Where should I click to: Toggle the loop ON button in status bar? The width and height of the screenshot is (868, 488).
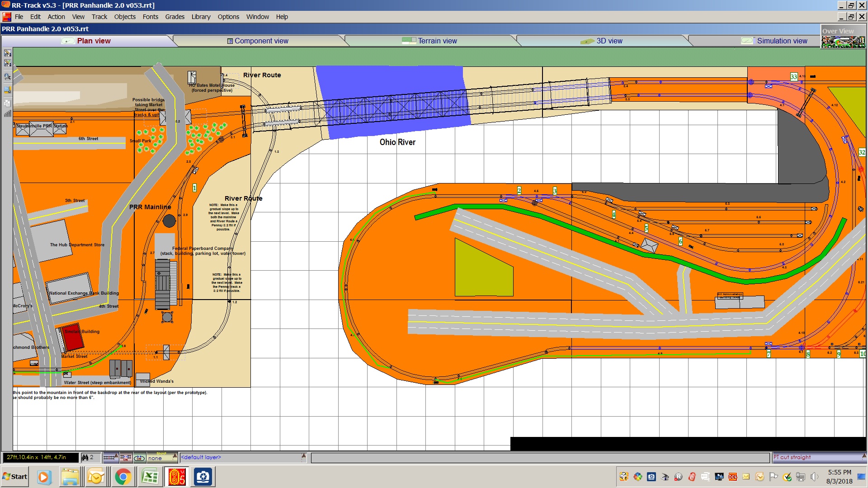(x=139, y=458)
